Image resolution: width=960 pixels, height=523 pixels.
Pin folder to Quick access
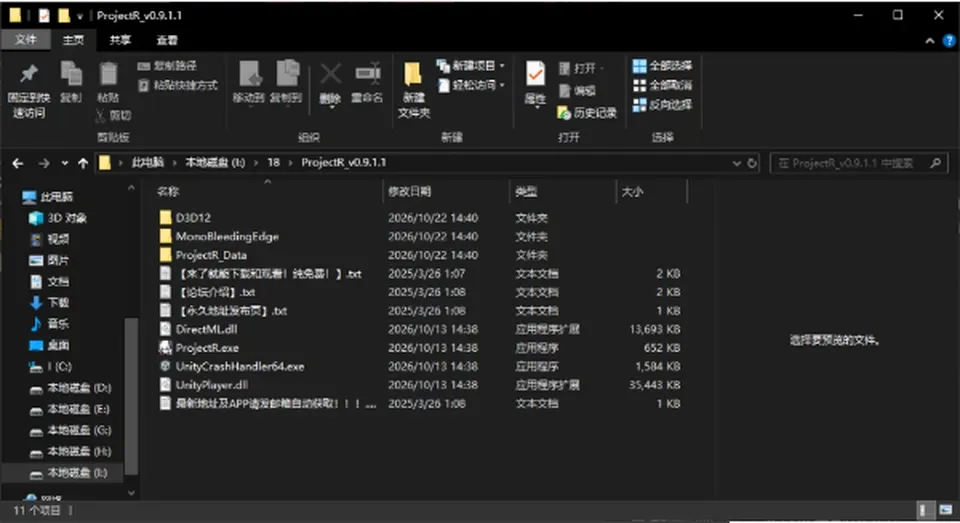(x=29, y=91)
